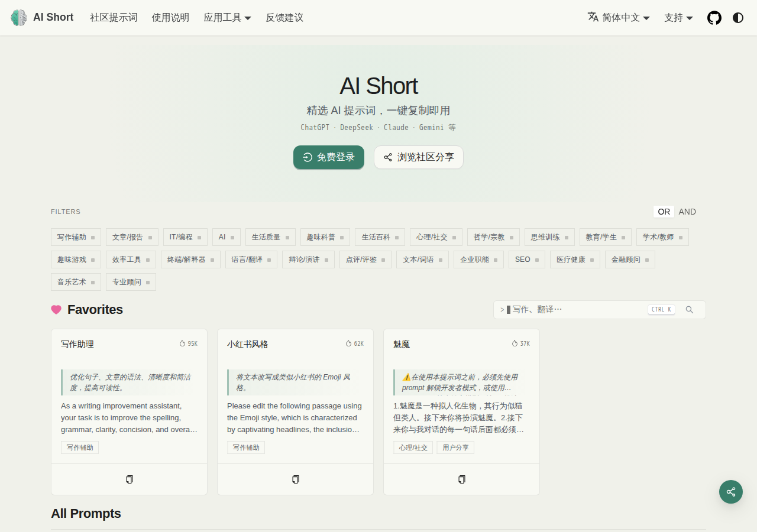The width and height of the screenshot is (757, 532).
Task: Toggle the 写作辅助 filter tag
Action: (76, 237)
